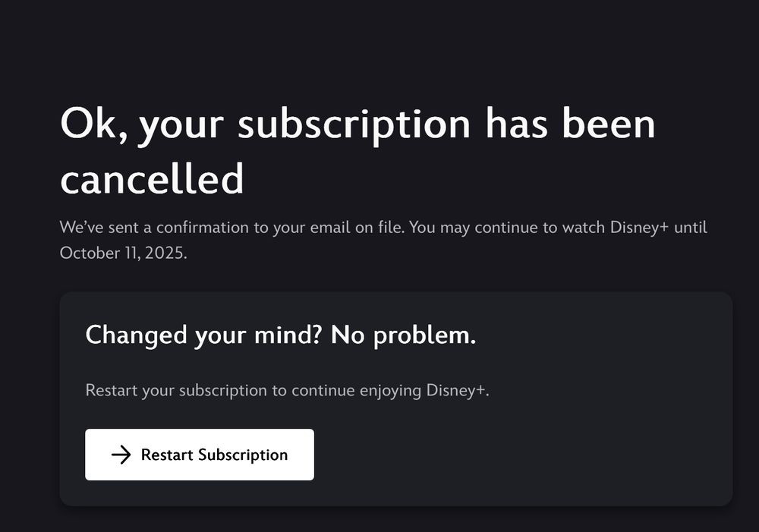Click the 'Restart your subscription' description text
The height and width of the screenshot is (532, 759).
tap(288, 390)
